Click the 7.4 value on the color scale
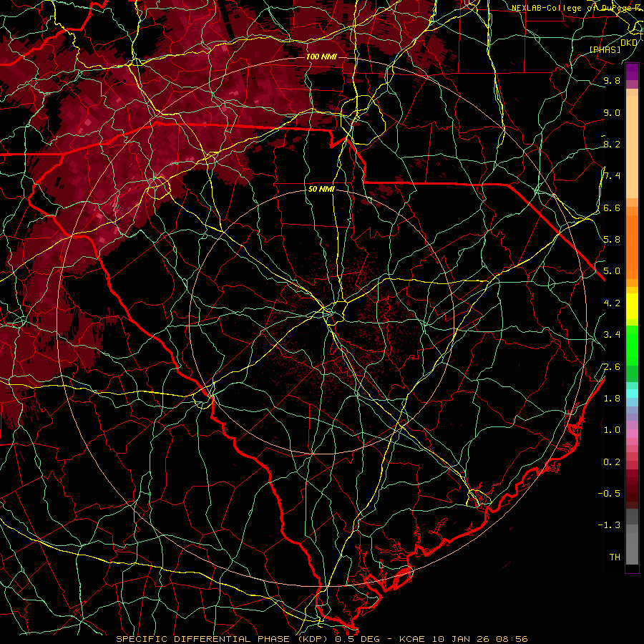644x644 pixels. tap(612, 176)
